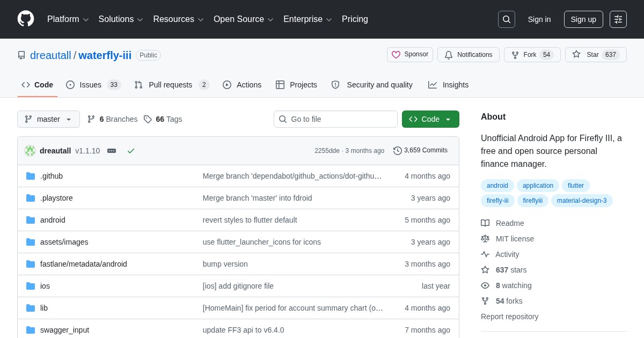Image resolution: width=644 pixels, height=338 pixels.
Task: Switch to the Issues tab
Action: (93, 85)
